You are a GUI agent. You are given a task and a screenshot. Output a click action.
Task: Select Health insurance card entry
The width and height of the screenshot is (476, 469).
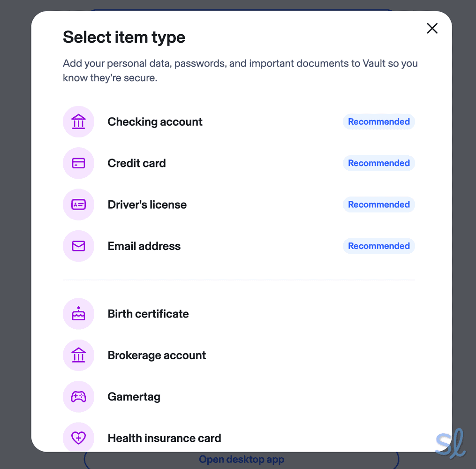tap(164, 438)
